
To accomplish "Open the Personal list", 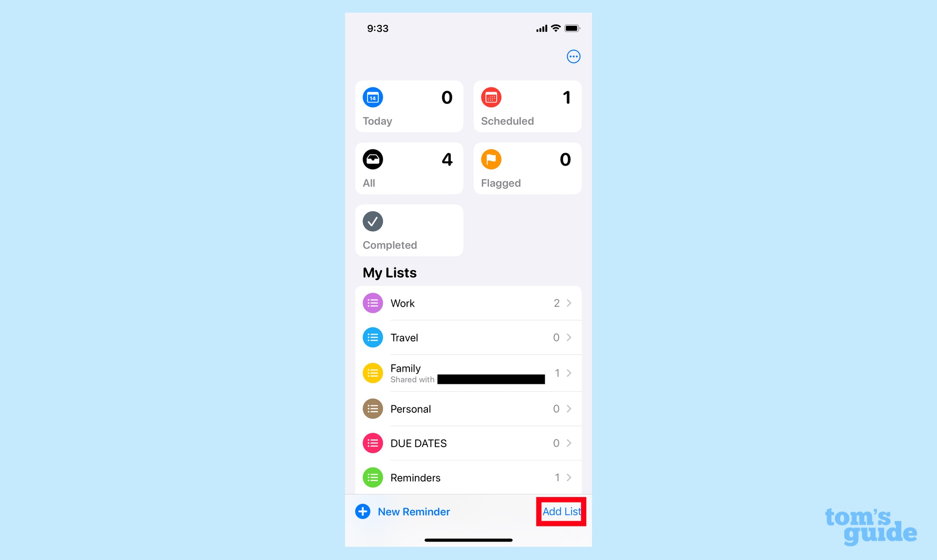I will pos(469,408).
